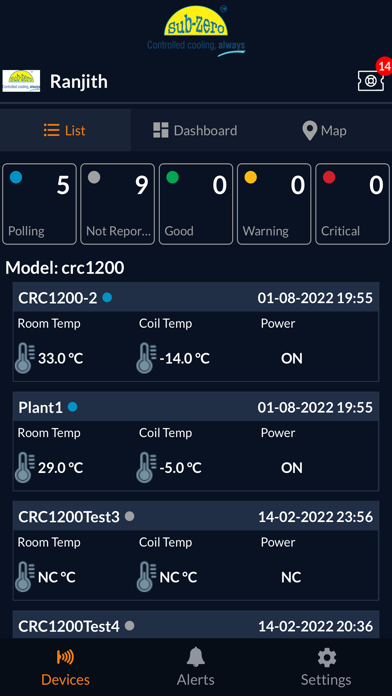The image size is (392, 696).
Task: Tap Plant1 coil temp thermometer icon
Action: point(146,467)
